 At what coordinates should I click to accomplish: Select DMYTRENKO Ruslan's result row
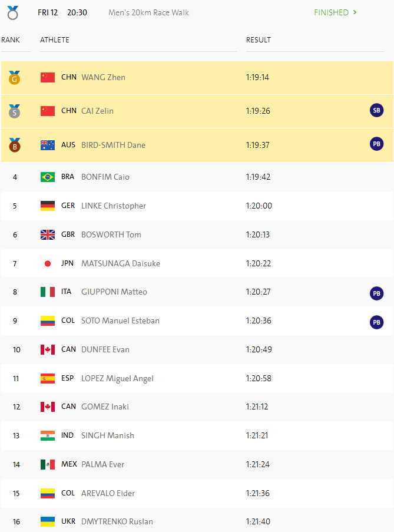[x=197, y=521]
